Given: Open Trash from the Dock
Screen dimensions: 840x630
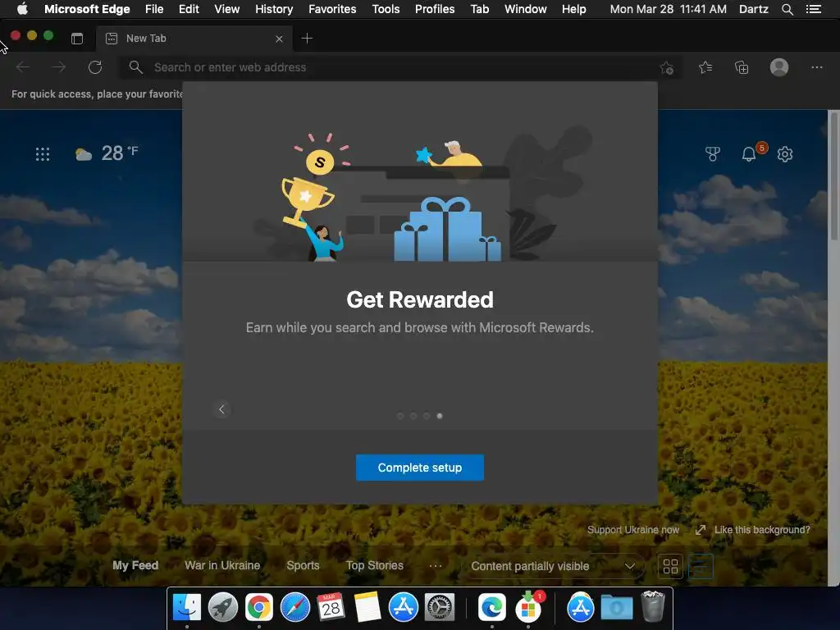Looking at the screenshot, I should 652,606.
